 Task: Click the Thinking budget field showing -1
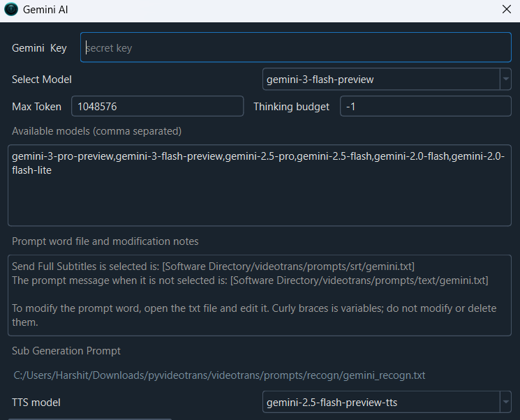pyautogui.click(x=425, y=107)
